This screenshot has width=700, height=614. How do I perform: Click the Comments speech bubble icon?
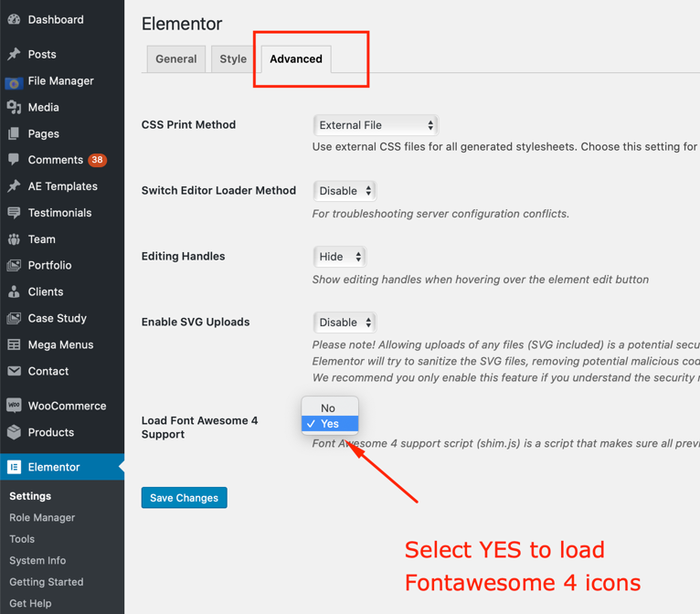pos(14,160)
